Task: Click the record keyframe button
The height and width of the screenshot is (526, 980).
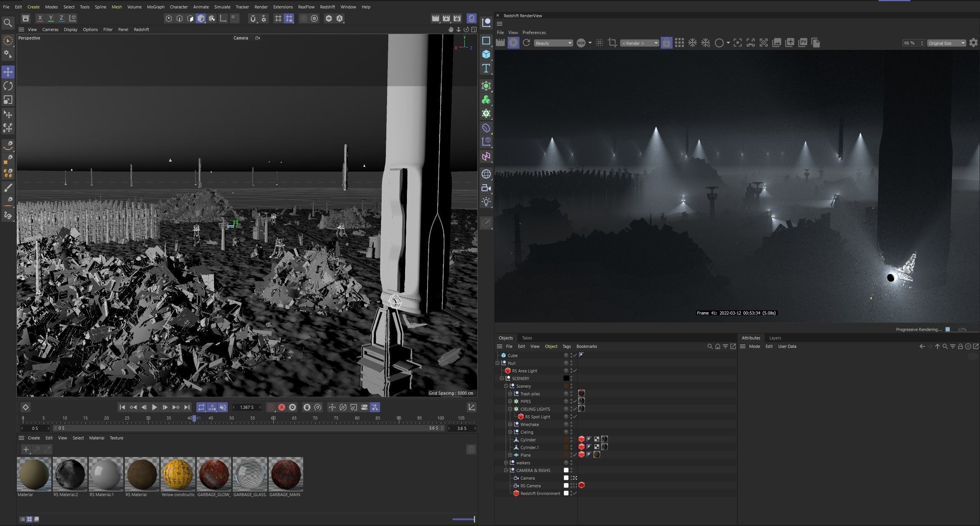Action: (x=271, y=407)
